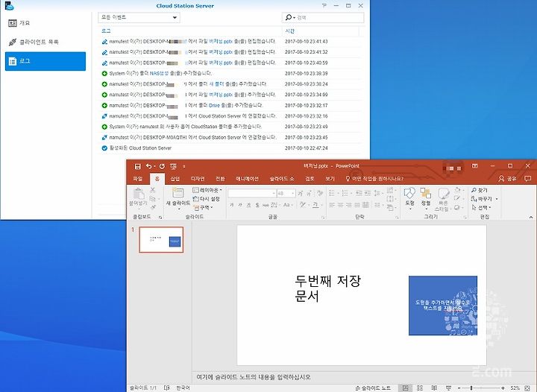
Task: Click the Quick Styles (빠른 스타일) icon
Action: click(x=443, y=194)
